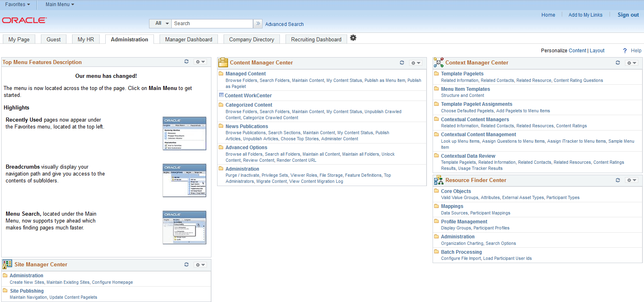Open the Recently Used pages thumbnail image
The image size is (644, 302).
184,133
